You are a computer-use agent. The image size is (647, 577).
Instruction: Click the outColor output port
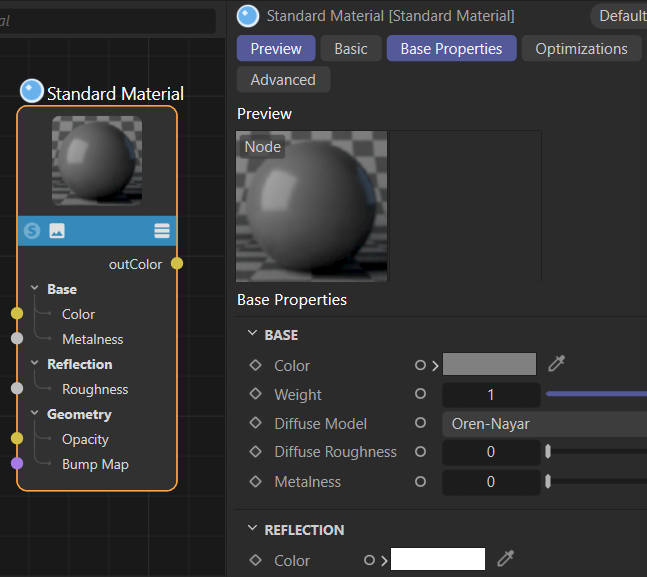177,263
